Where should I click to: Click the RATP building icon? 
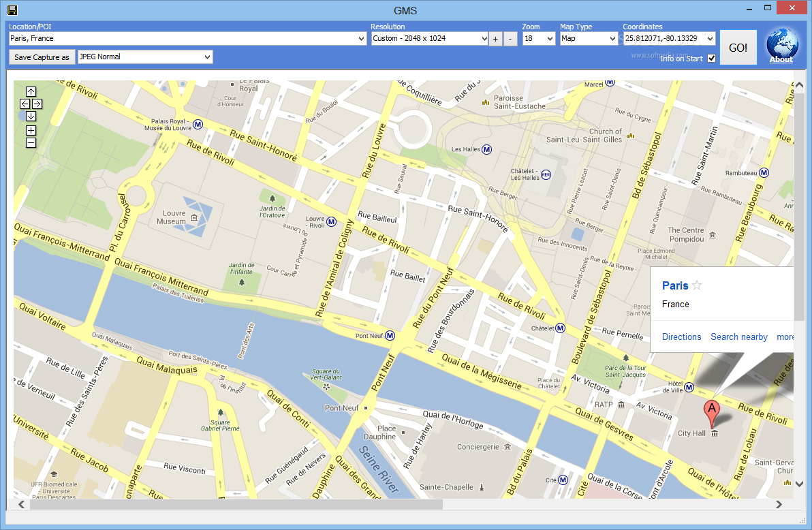(x=621, y=405)
